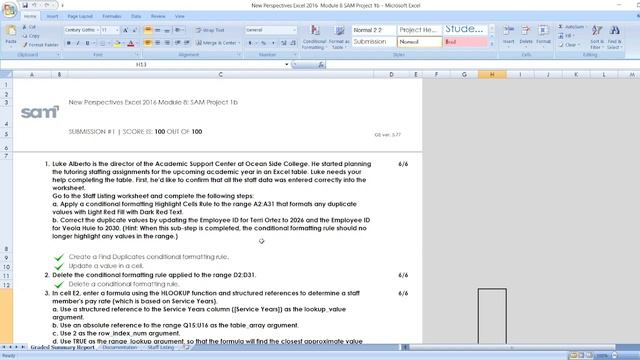
Task: Copy the selected cells
Action: pyautogui.click(x=31, y=36)
